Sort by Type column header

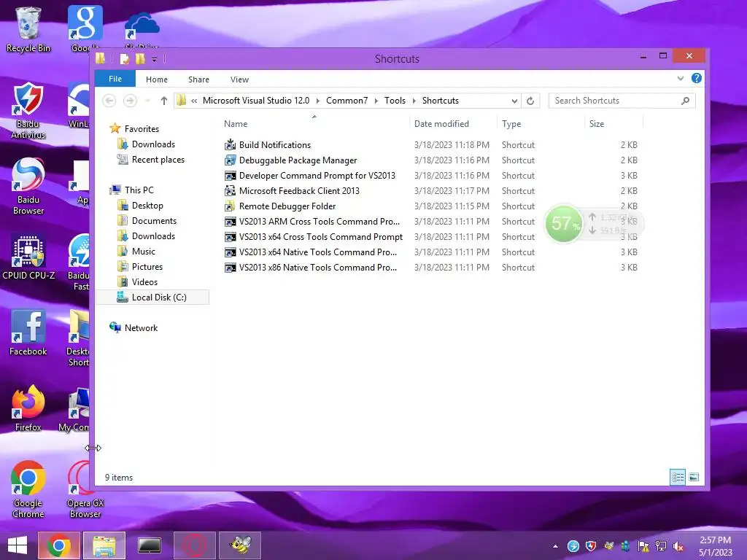541,124
